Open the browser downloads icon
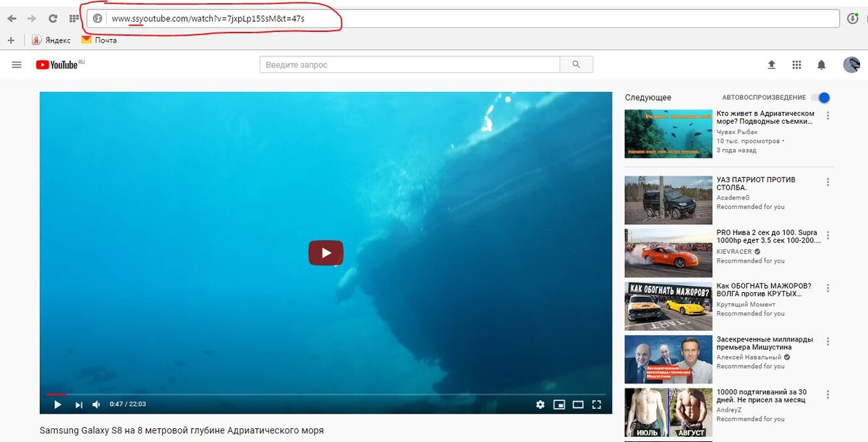868x442 pixels. [853, 19]
